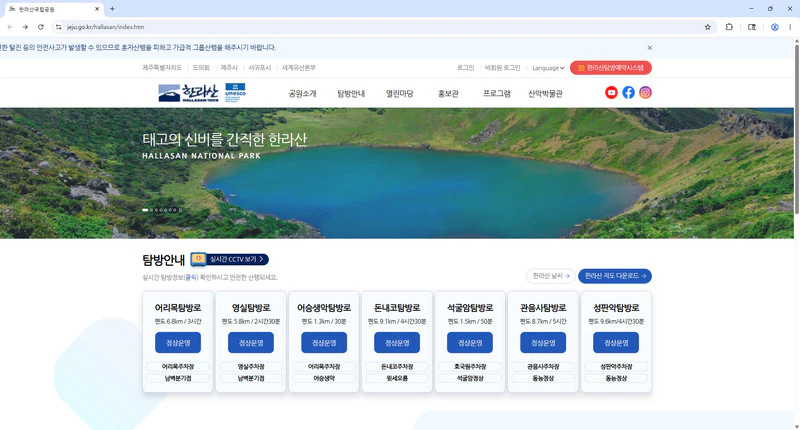Select 어승생악 in 어승생악탐방로 card
This screenshot has height=430, width=800.
324,378
